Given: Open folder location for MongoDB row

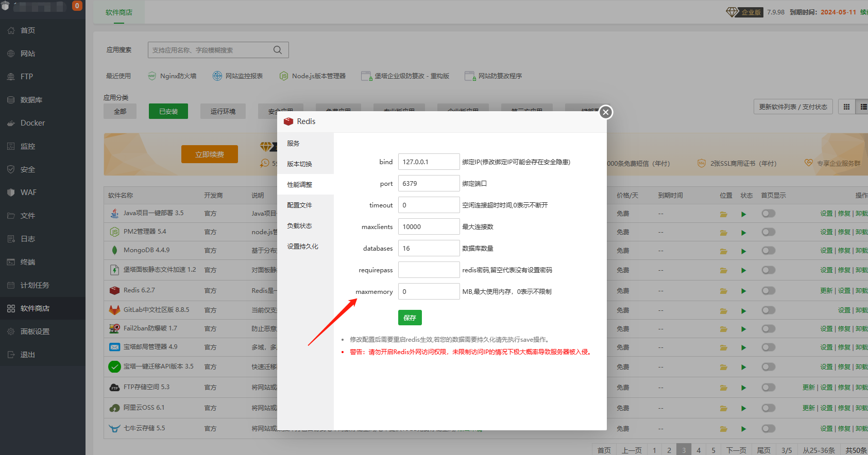Looking at the screenshot, I should (x=724, y=251).
